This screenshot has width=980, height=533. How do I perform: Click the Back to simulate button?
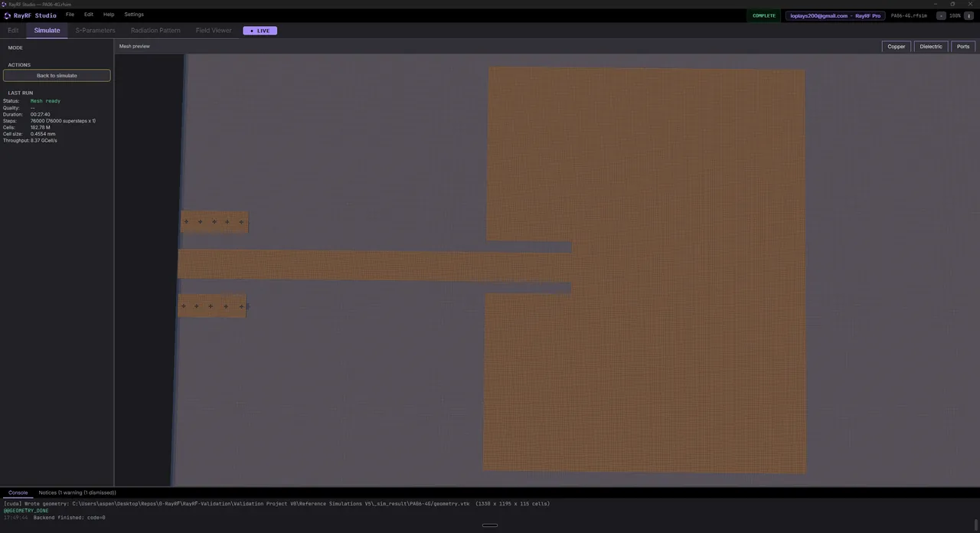(x=57, y=76)
